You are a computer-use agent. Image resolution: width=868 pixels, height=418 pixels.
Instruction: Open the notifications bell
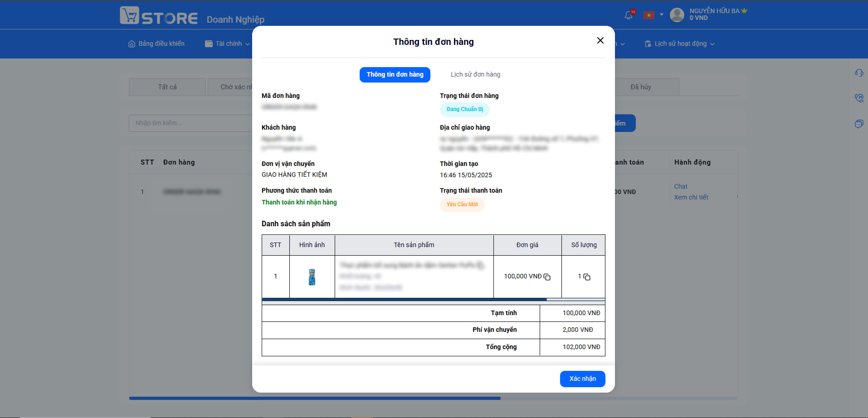pos(628,15)
